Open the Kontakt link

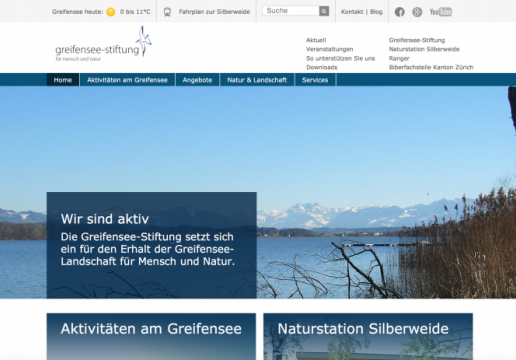pos(352,12)
